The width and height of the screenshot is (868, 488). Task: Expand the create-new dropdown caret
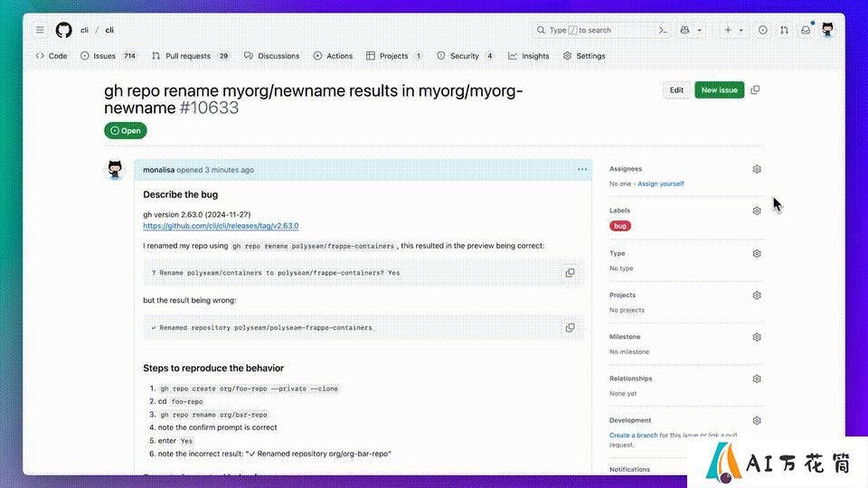click(741, 31)
